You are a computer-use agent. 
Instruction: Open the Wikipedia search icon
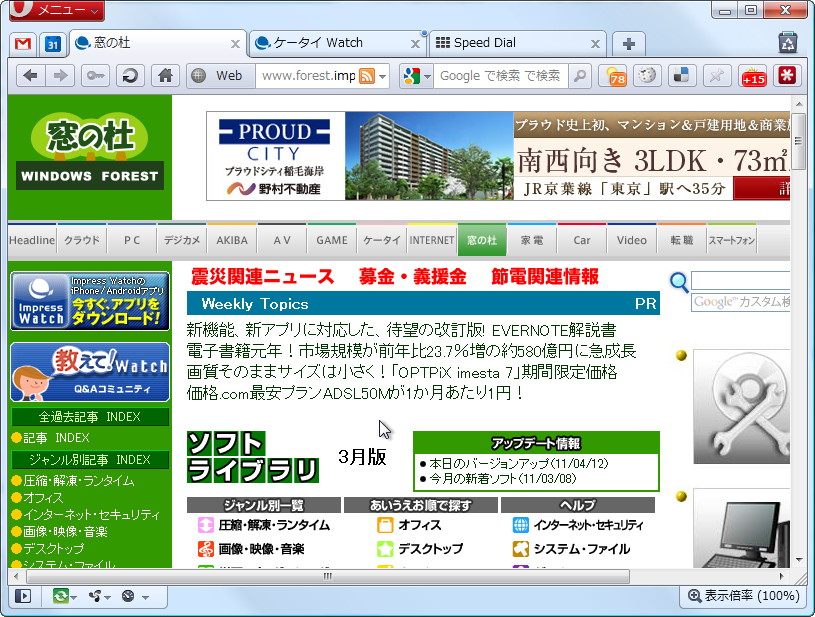[x=650, y=76]
